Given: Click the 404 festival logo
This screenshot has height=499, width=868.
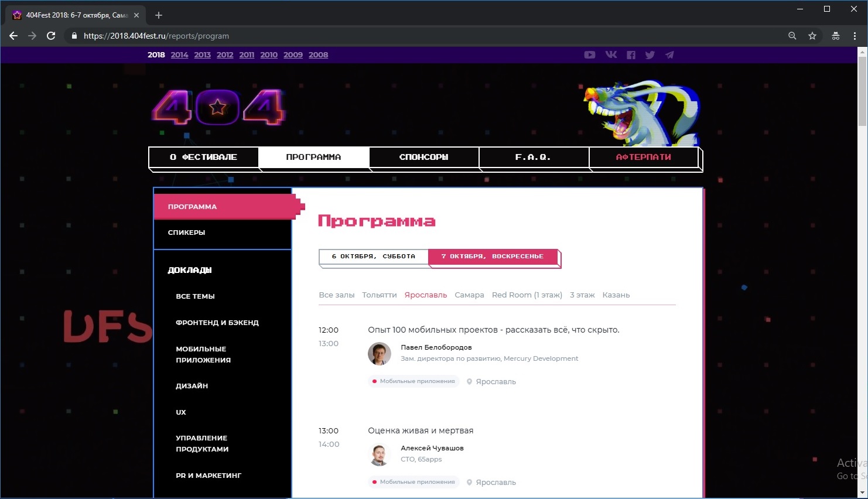Looking at the screenshot, I should 218,108.
